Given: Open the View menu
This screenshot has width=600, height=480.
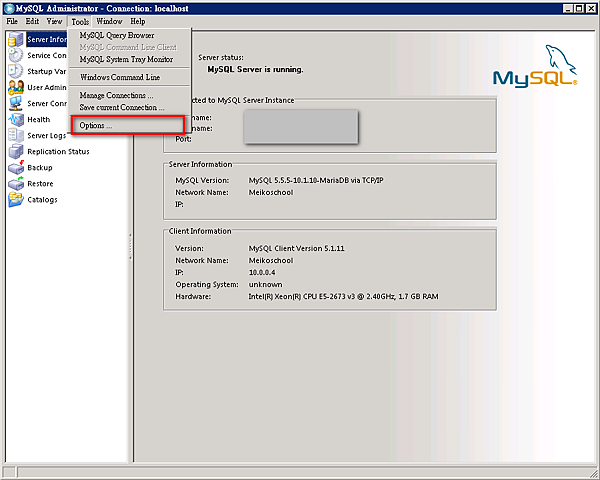Looking at the screenshot, I should (54, 21).
